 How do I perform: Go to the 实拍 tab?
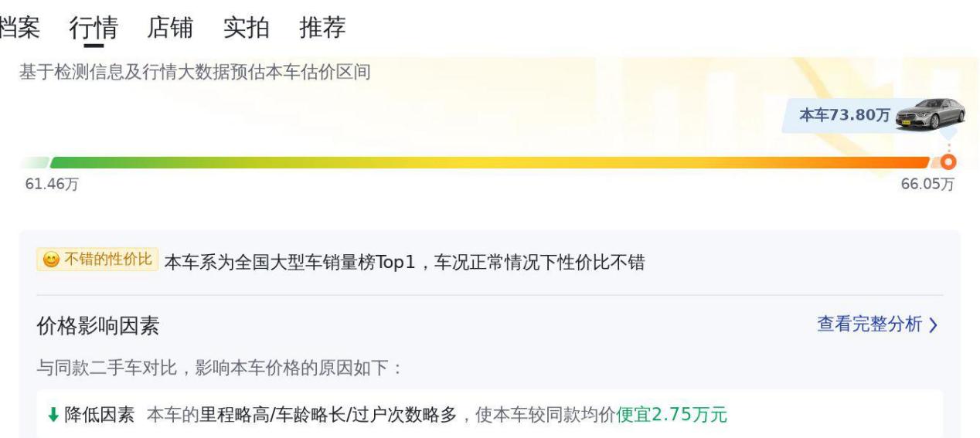click(x=246, y=28)
